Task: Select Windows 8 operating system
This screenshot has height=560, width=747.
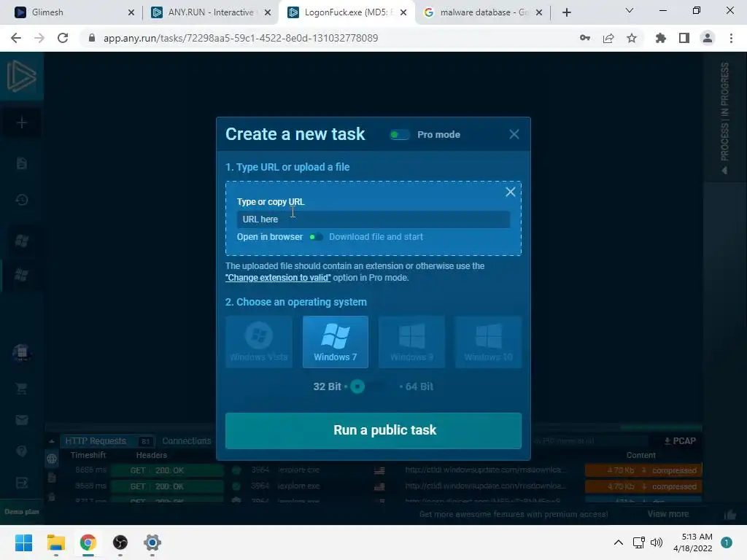Action: 411,341
